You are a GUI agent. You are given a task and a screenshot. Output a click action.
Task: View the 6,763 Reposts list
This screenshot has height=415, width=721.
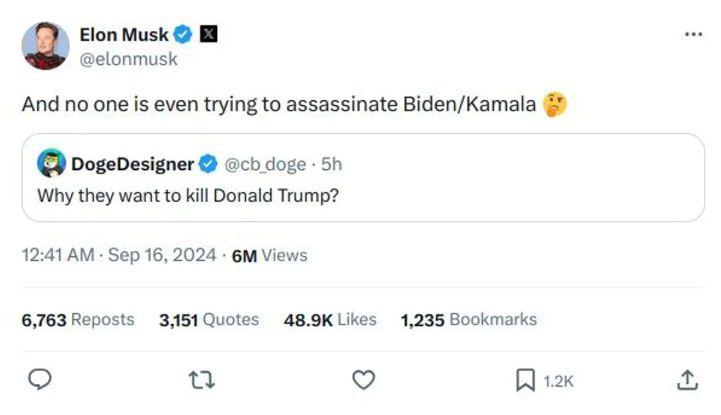coord(77,320)
